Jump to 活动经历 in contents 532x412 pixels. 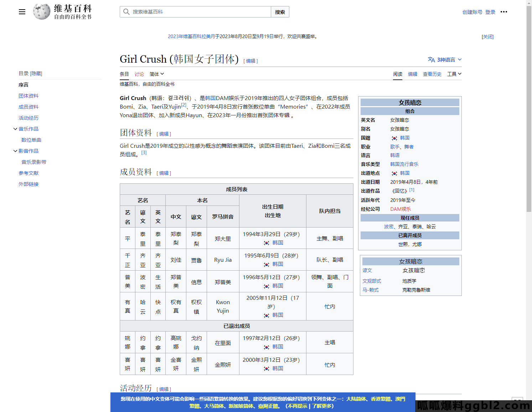(29, 118)
